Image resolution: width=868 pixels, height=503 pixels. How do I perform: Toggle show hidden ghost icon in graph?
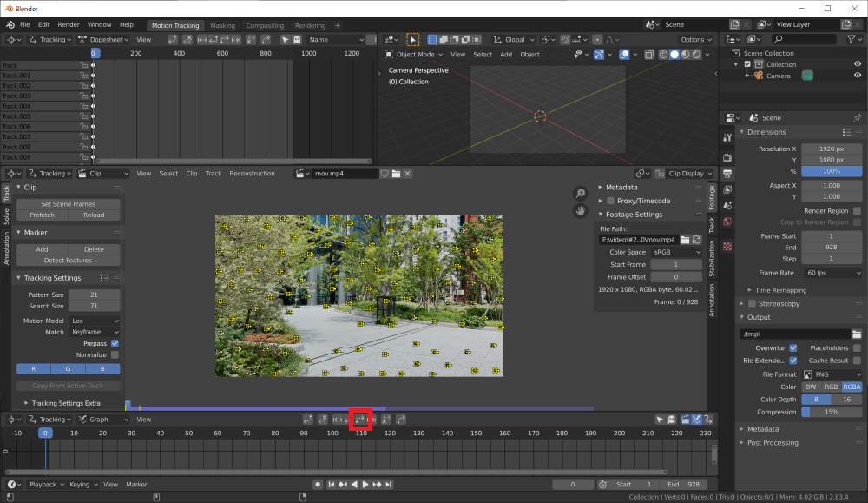tap(672, 420)
